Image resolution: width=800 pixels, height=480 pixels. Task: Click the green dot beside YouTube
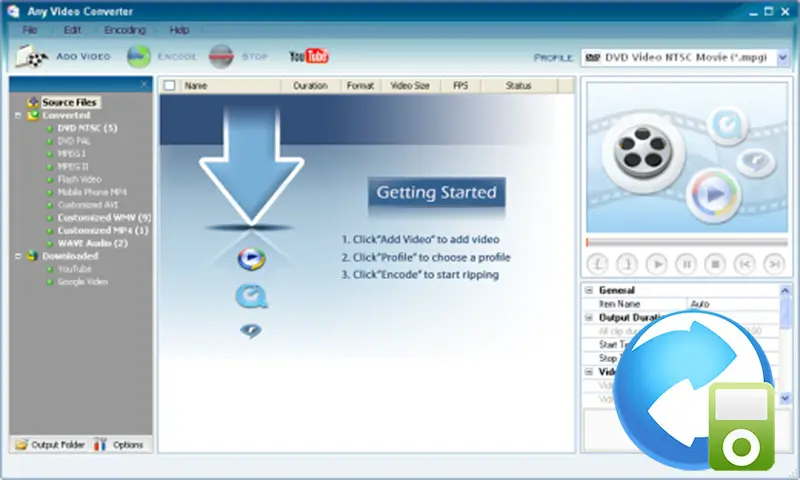49,269
